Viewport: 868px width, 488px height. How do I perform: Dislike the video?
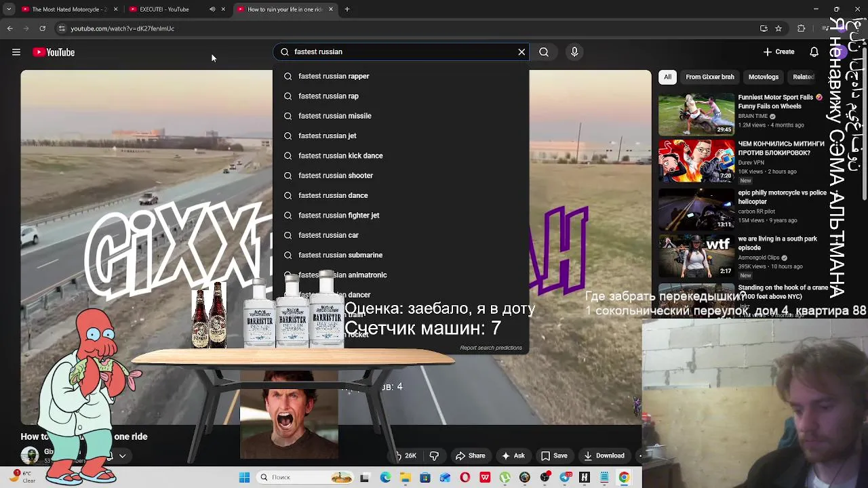pyautogui.click(x=434, y=455)
